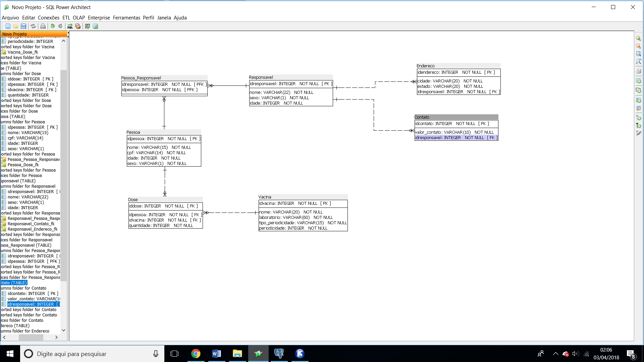This screenshot has width=644, height=362.
Task: Click New Identifying Relationship icon
Action: (639, 126)
